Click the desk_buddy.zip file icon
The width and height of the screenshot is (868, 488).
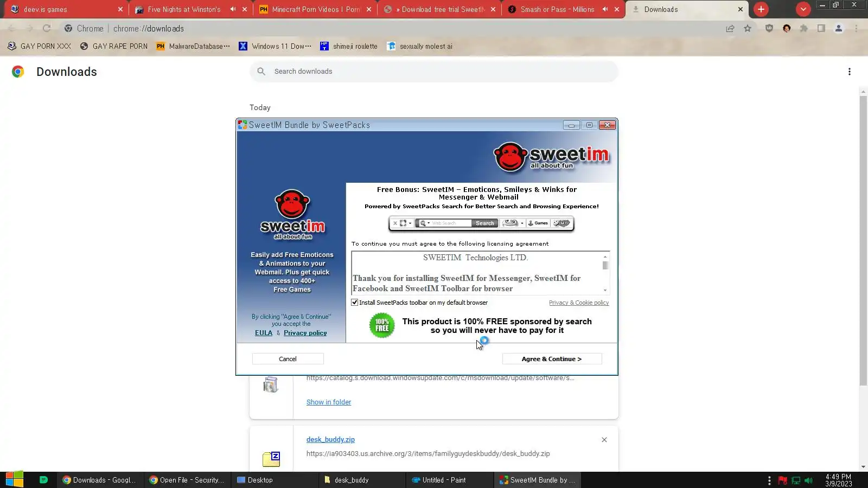pos(271,459)
